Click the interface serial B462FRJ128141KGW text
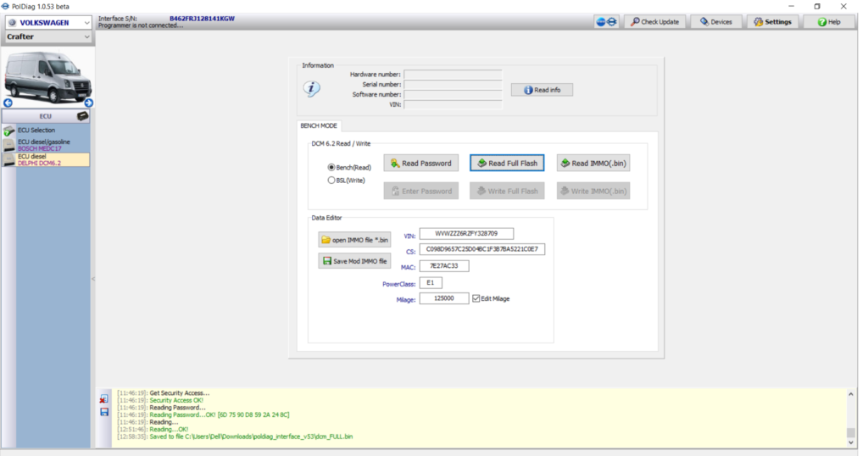This screenshot has width=868, height=456. (x=202, y=19)
